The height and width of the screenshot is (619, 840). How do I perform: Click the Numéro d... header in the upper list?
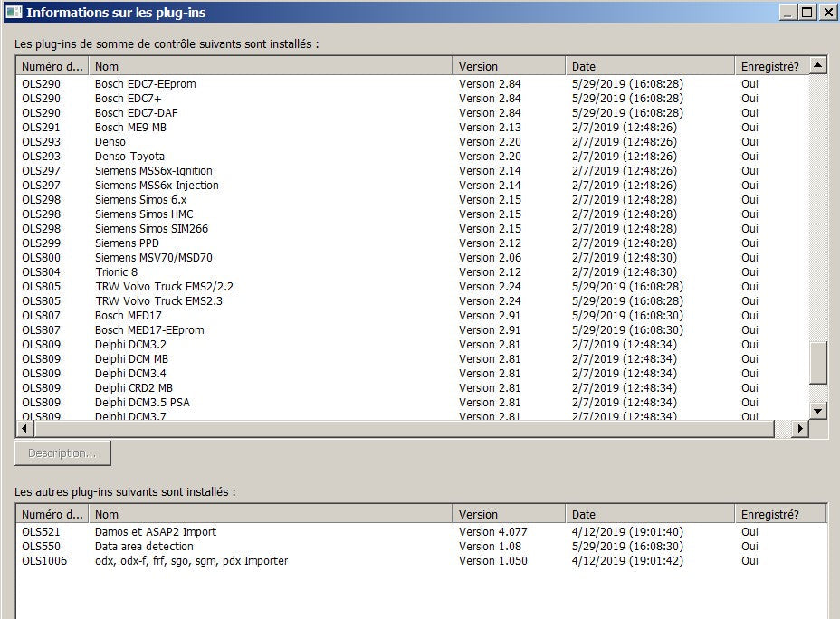(52, 66)
